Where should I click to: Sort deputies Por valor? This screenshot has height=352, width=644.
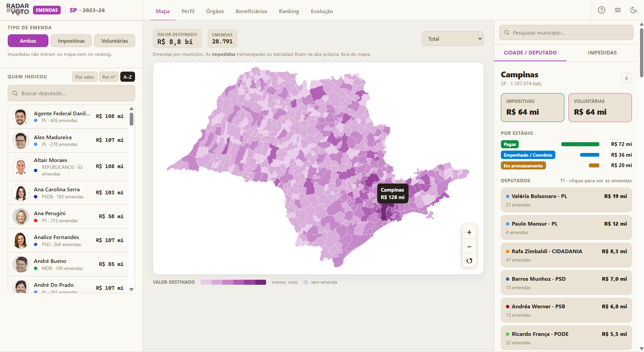(x=85, y=77)
